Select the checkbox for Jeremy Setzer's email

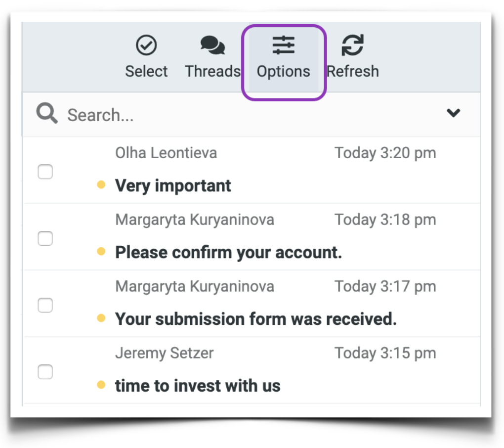point(45,372)
